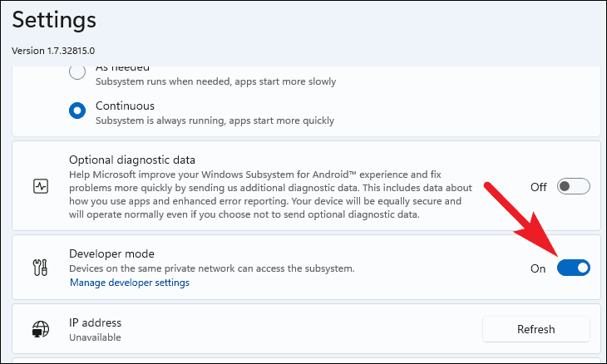Click the On label beside Developer toggle
Screen dimensions: 607x364
[538, 268]
